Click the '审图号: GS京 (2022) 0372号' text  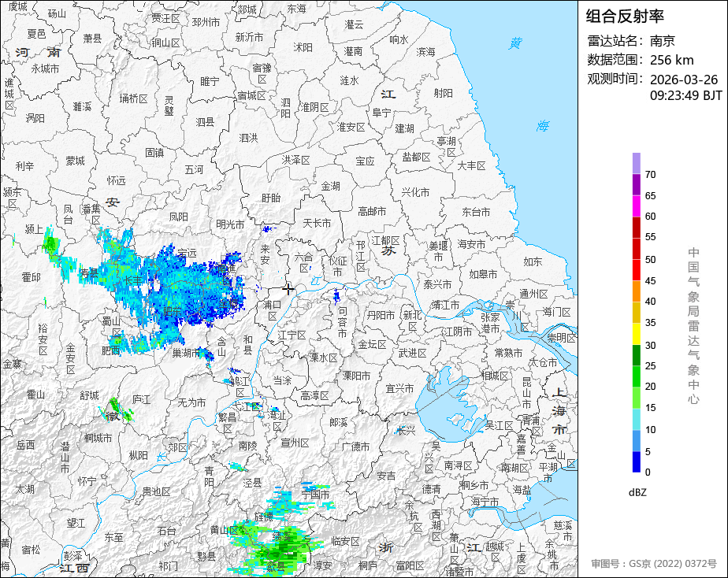click(x=654, y=564)
